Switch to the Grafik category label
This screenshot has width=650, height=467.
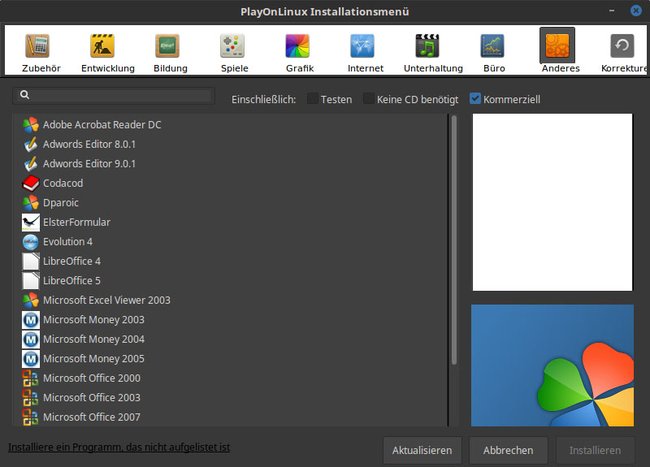pyautogui.click(x=300, y=68)
